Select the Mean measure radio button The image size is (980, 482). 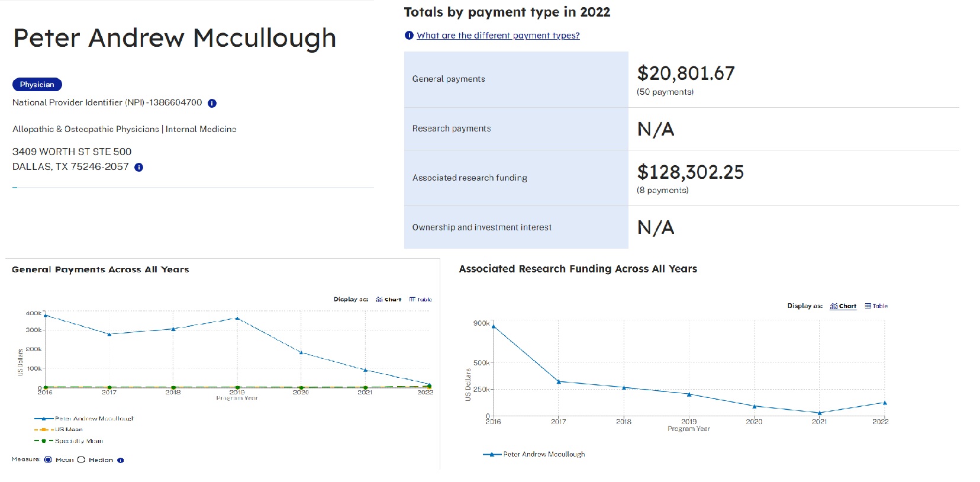pyautogui.click(x=49, y=459)
